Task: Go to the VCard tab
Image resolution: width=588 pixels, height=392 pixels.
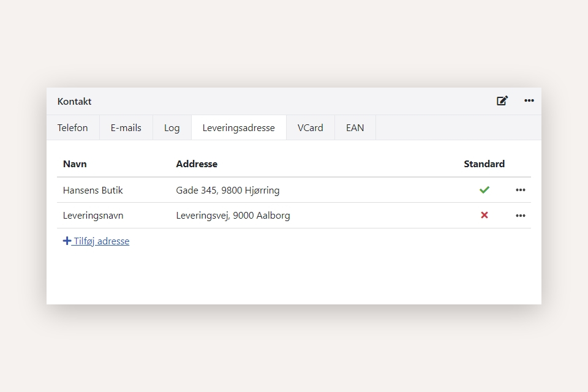Action: point(311,128)
